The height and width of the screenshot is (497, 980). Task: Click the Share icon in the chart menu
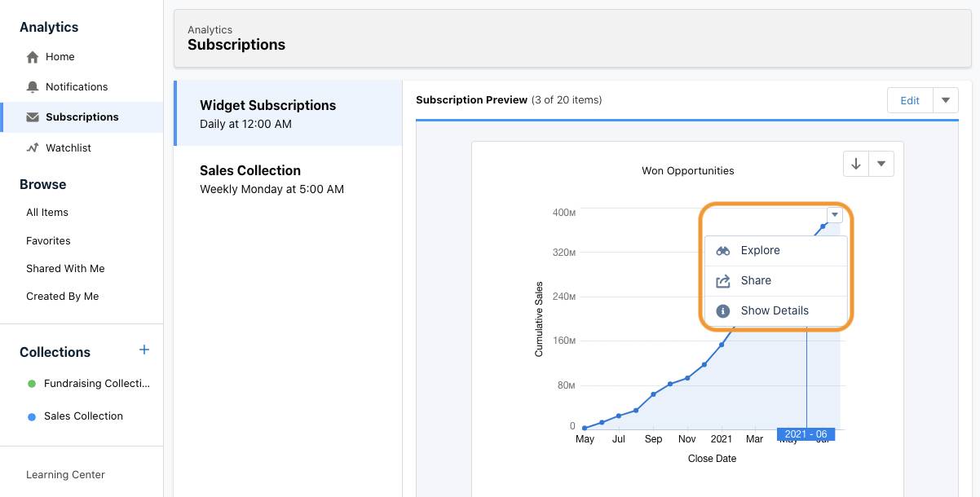(x=722, y=280)
